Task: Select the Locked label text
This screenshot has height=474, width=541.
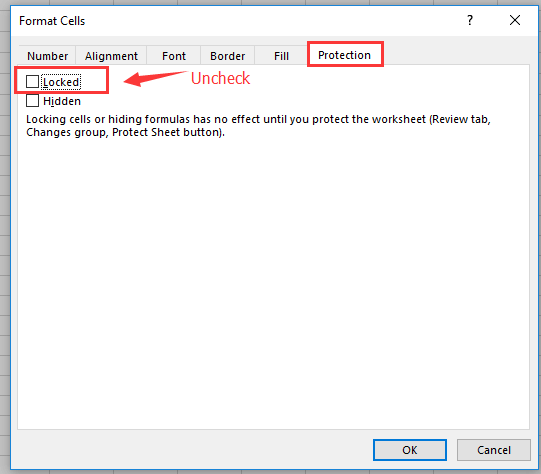Action: point(61,82)
